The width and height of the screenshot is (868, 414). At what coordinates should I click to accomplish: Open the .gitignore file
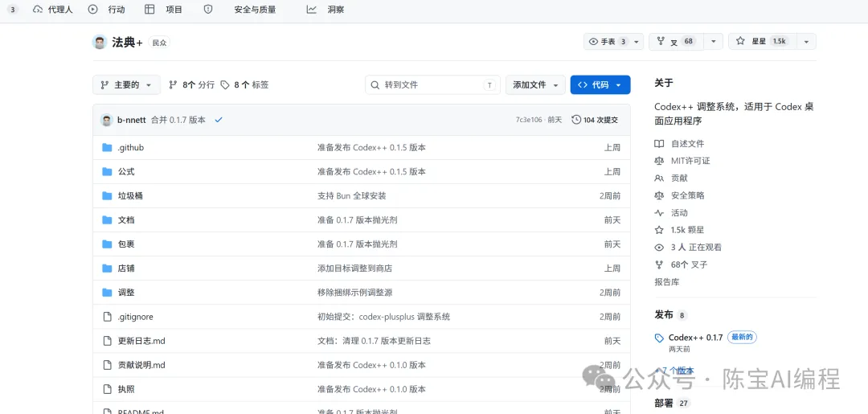tap(136, 317)
